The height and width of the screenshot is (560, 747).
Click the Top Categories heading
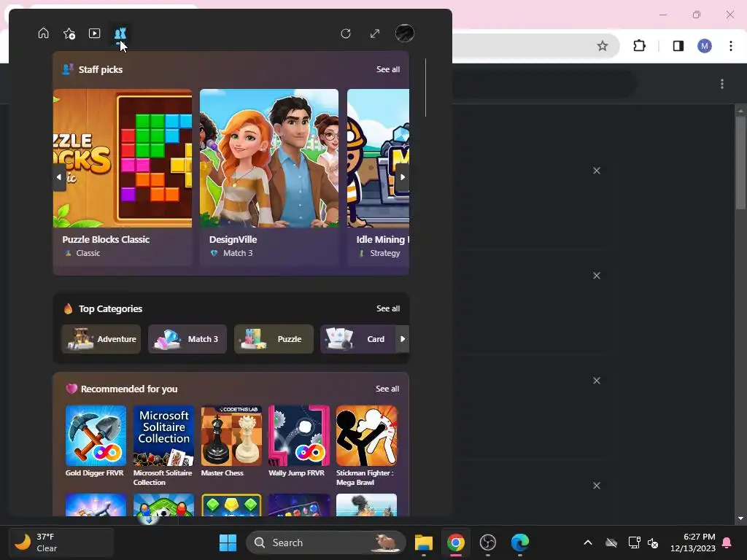tap(111, 308)
